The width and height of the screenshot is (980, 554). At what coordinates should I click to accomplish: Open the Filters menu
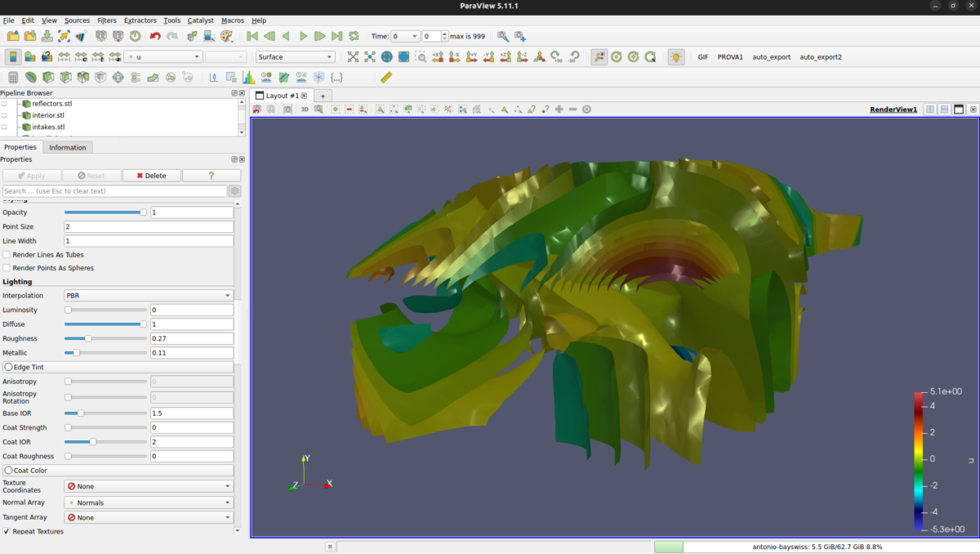(107, 20)
